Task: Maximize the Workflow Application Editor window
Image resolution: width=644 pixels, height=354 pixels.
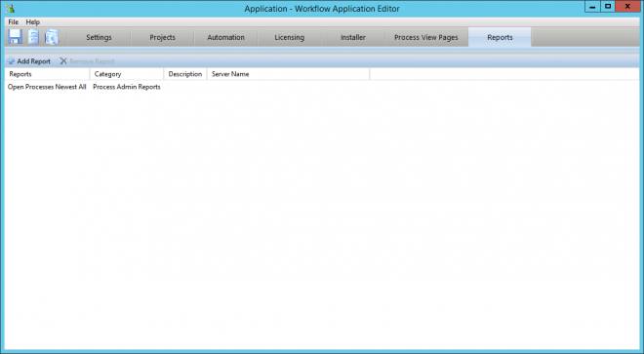Action: (608, 7)
